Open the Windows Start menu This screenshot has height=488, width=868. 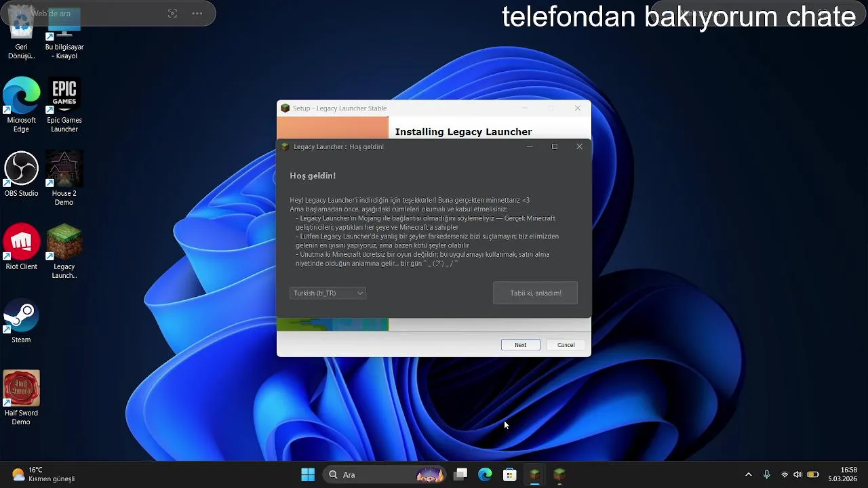coord(308,474)
